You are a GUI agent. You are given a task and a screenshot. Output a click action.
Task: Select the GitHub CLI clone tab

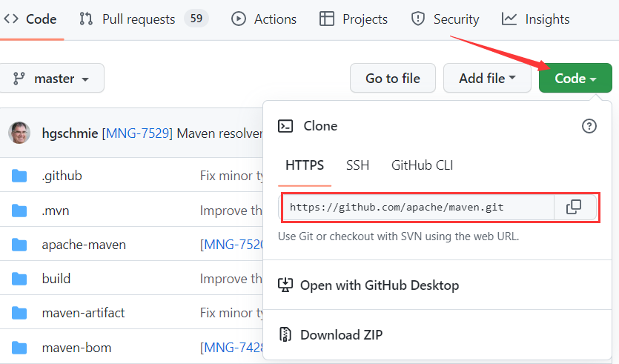point(422,165)
